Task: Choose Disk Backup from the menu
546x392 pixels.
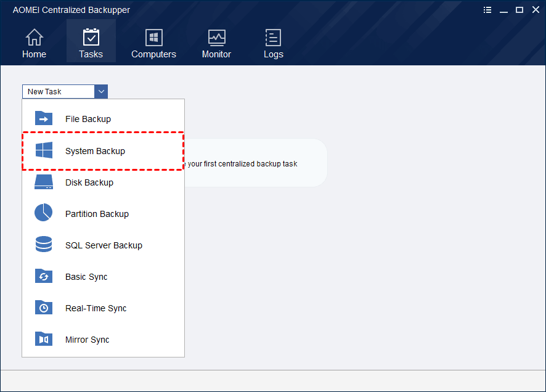Action: (x=103, y=182)
